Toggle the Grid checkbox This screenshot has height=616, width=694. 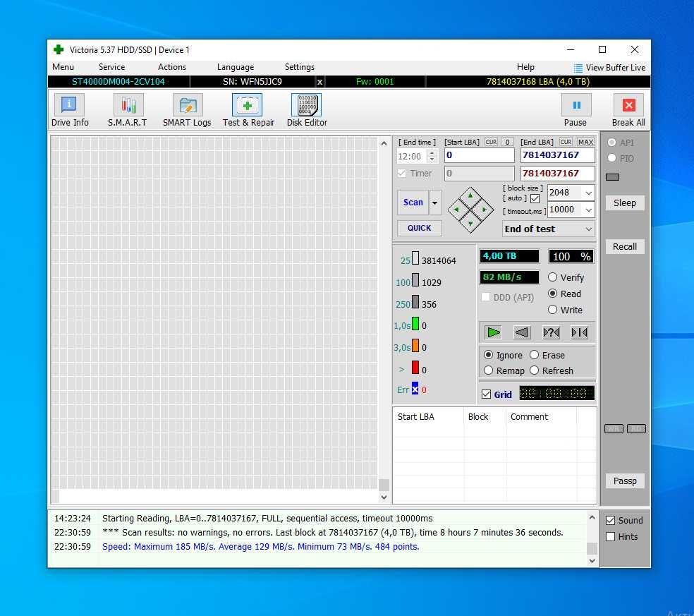pos(486,394)
